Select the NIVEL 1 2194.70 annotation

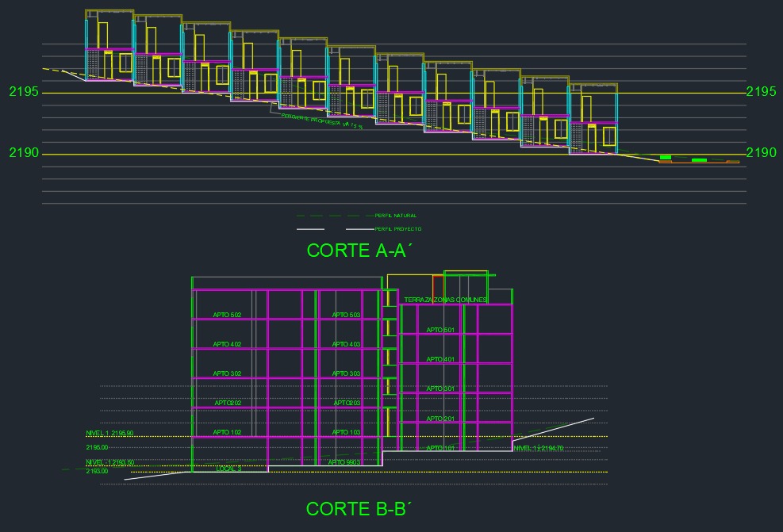click(x=538, y=449)
